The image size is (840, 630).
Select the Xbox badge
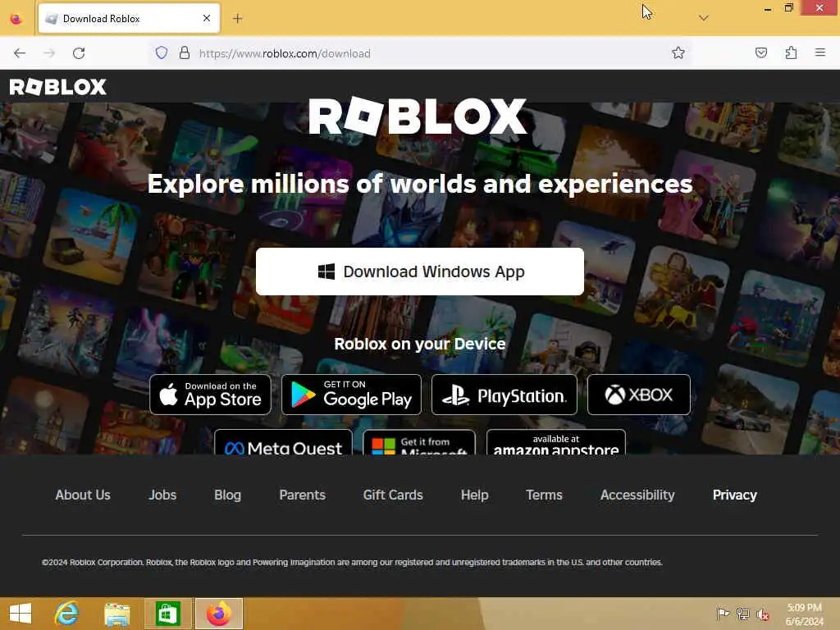coord(638,395)
